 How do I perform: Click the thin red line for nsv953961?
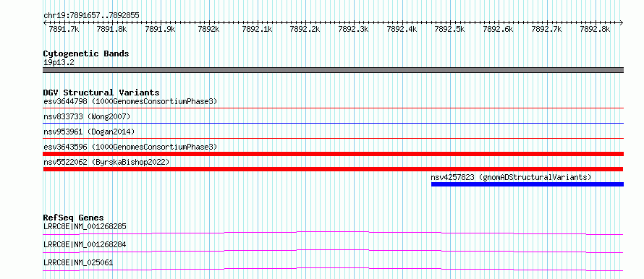pyautogui.click(x=333, y=138)
